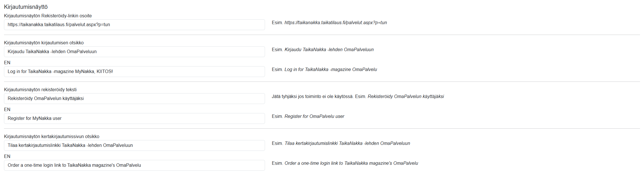Click the 'Esim. Tilaa kertakirjautumislinkki' hint text

coord(341,143)
